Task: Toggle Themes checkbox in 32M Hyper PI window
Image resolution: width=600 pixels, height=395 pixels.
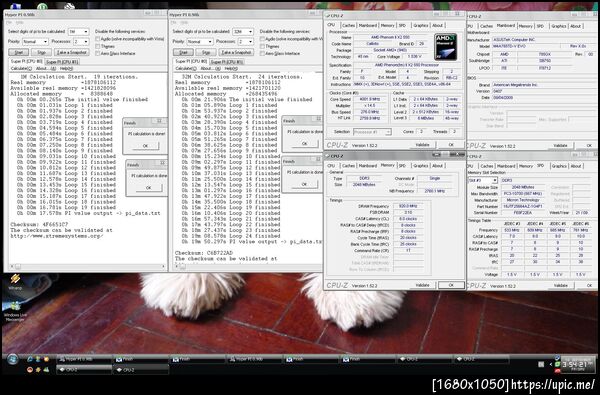Action: pos(262,46)
